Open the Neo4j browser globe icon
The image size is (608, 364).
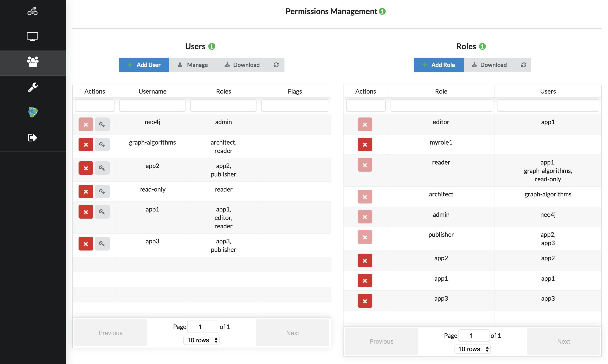[x=32, y=112]
